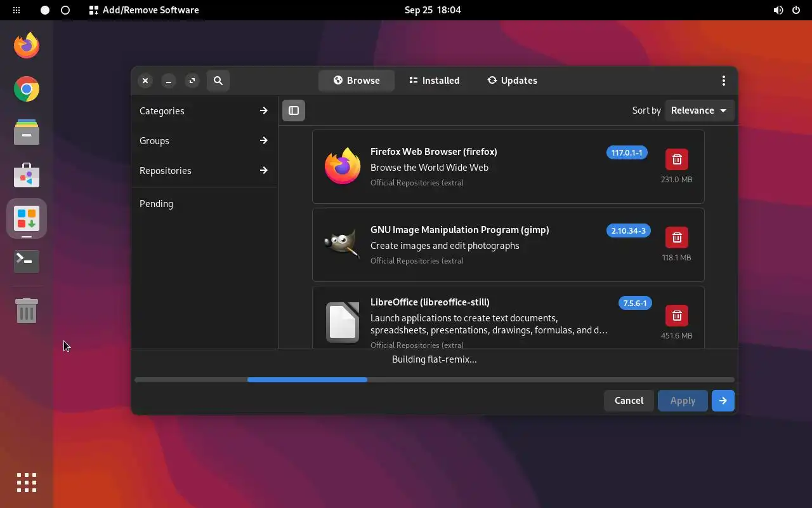Click Firefox version badge 117.0.1-1
The image size is (812, 508).
(x=627, y=152)
